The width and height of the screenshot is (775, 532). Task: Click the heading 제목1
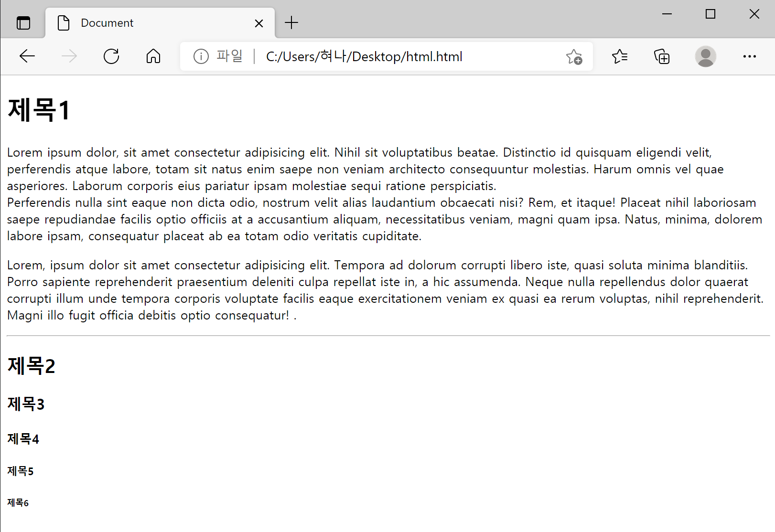pos(39,110)
